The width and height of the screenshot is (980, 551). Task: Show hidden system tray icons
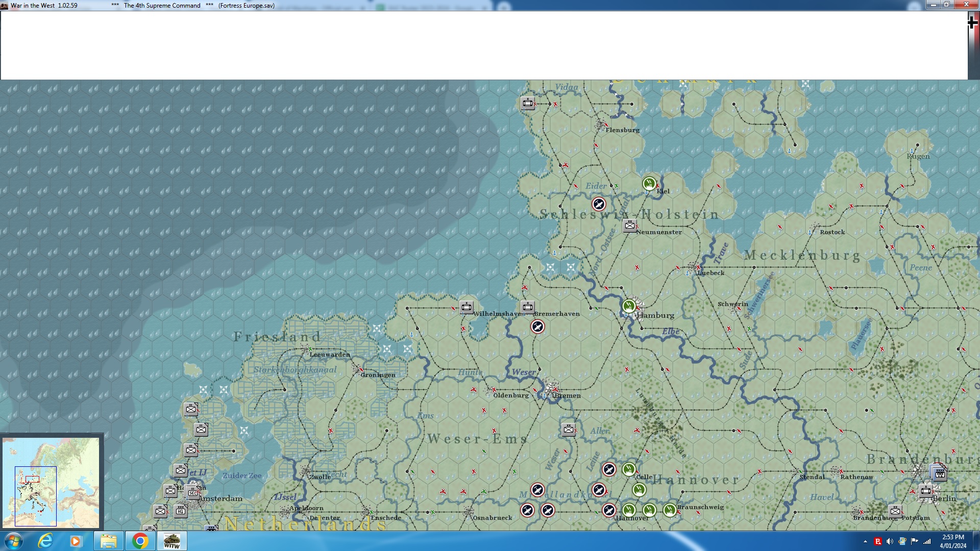click(865, 541)
